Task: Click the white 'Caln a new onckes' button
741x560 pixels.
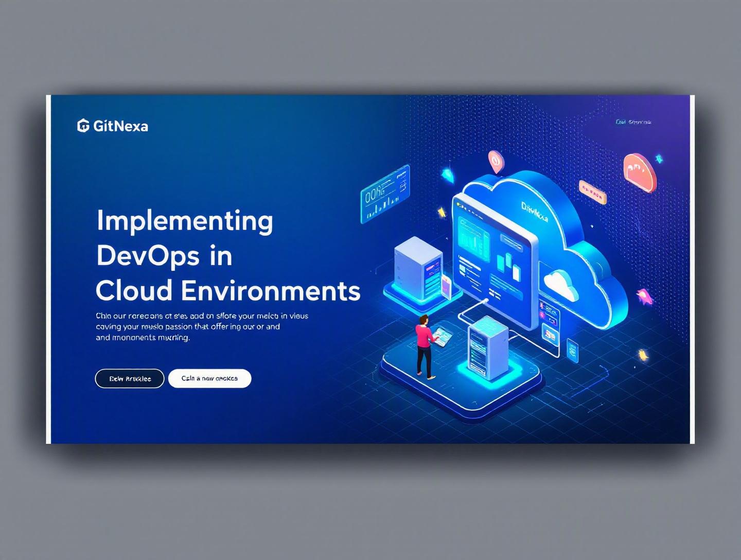Action: click(209, 378)
